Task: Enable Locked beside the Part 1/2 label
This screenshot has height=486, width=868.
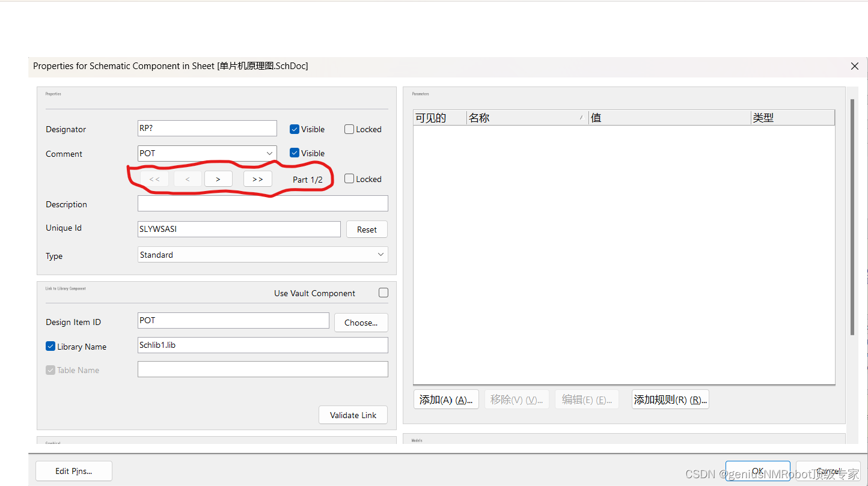Action: pyautogui.click(x=349, y=178)
